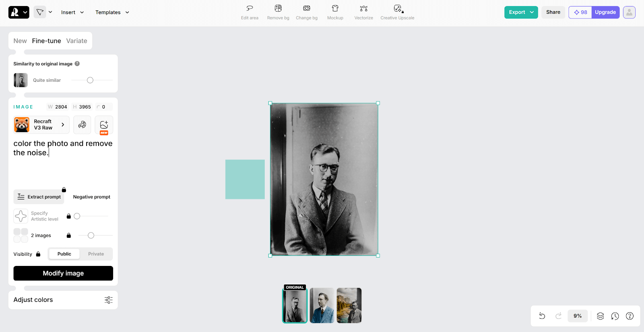Click the Negative prompt option
The height and width of the screenshot is (332, 644).
[91, 197]
